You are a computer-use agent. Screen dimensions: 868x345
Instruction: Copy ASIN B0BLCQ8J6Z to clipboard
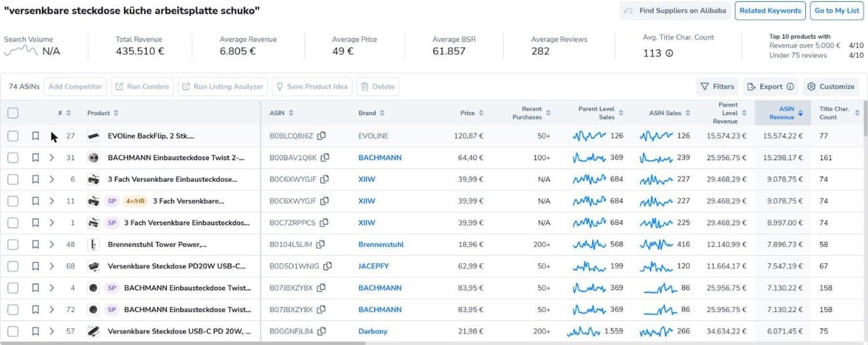coord(322,136)
